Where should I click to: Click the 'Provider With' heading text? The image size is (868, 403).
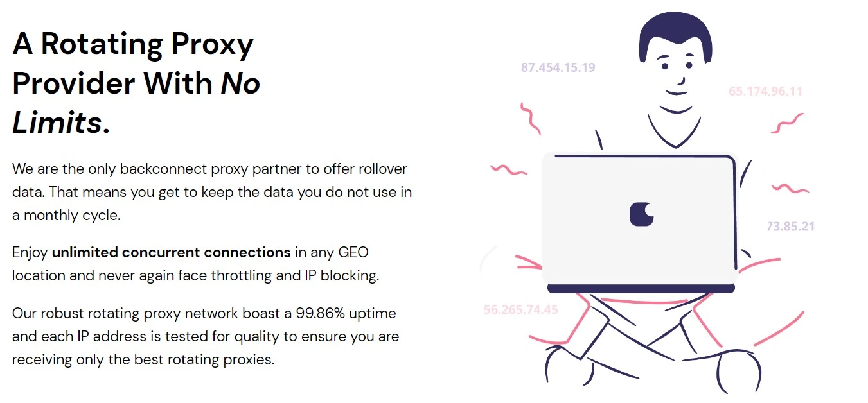[x=112, y=84]
